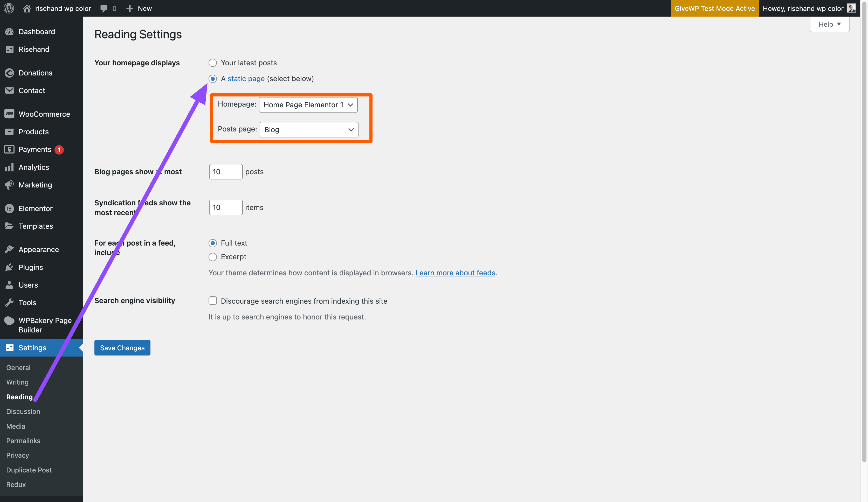Select the "Your latest posts" radio
868x502 pixels.
pyautogui.click(x=212, y=63)
